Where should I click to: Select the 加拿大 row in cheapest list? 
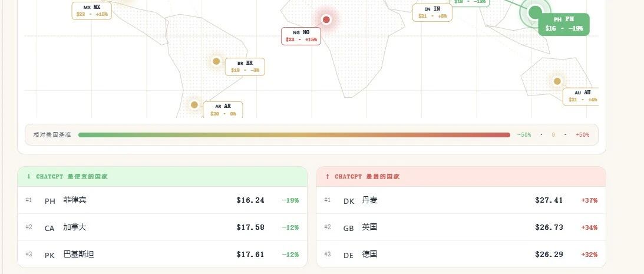[x=162, y=227]
